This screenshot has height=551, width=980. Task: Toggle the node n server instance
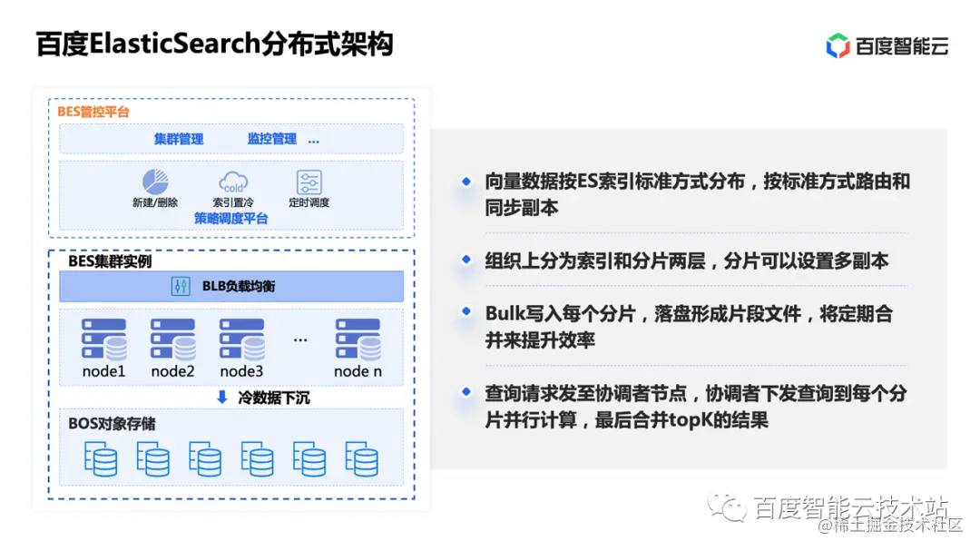(x=358, y=340)
